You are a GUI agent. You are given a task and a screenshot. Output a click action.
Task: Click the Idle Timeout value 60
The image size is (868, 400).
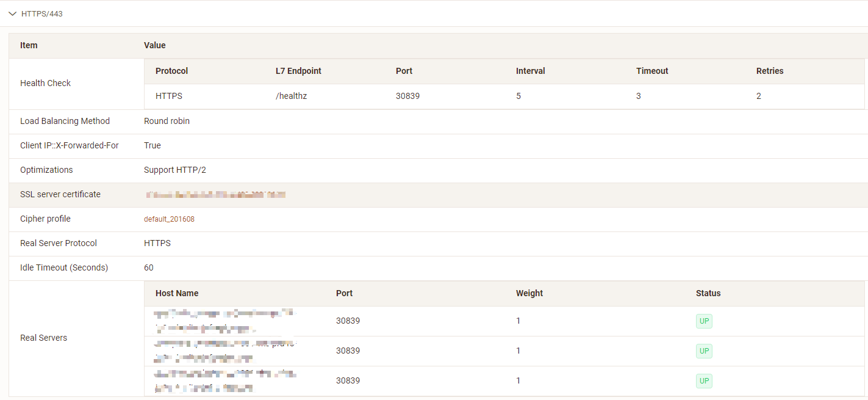(x=149, y=267)
